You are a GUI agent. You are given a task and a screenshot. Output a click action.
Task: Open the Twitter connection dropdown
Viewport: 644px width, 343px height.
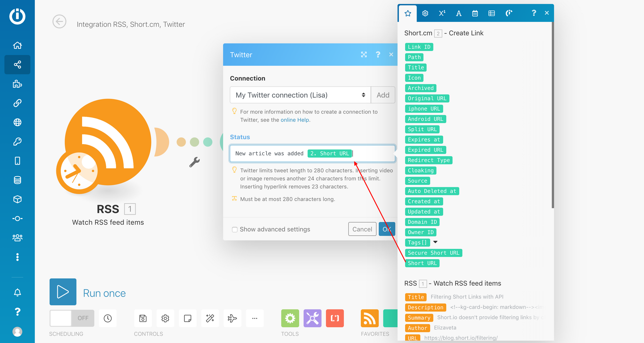(x=300, y=95)
